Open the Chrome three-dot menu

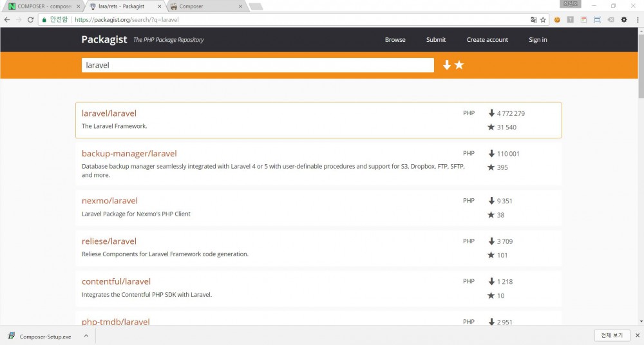click(x=637, y=20)
